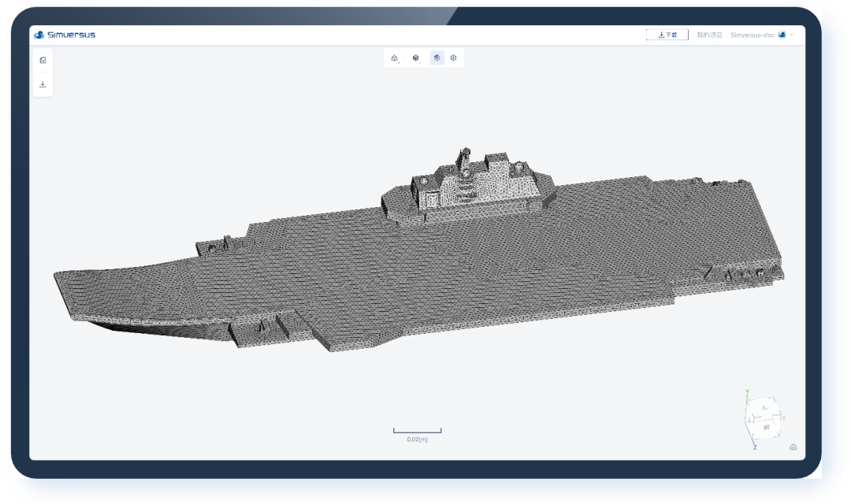
Task: Open the view orientation tool in toolbar
Action: click(395, 58)
